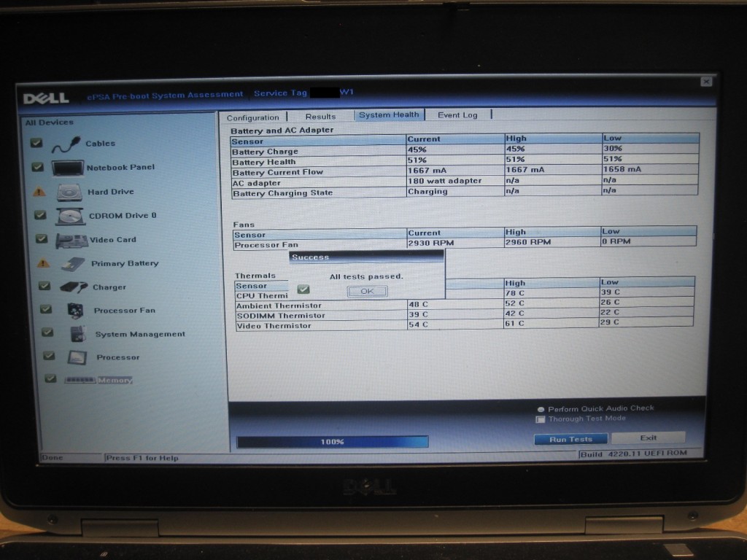
Task: Click the Build 4220.11 UEFI ROM text
Action: pyautogui.click(x=634, y=454)
